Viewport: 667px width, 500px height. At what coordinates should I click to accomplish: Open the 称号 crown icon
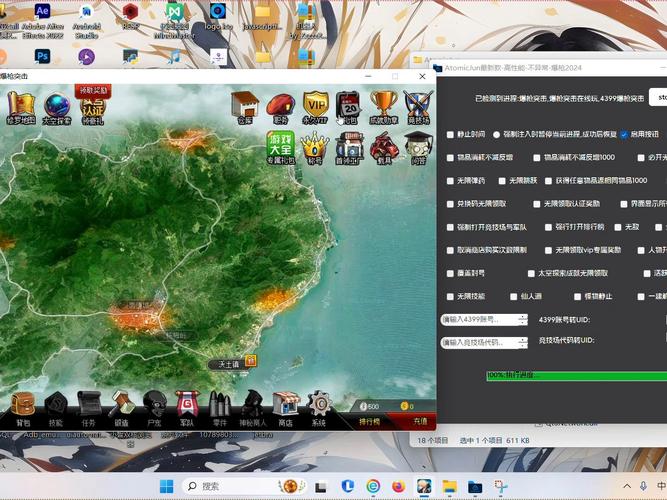point(315,149)
